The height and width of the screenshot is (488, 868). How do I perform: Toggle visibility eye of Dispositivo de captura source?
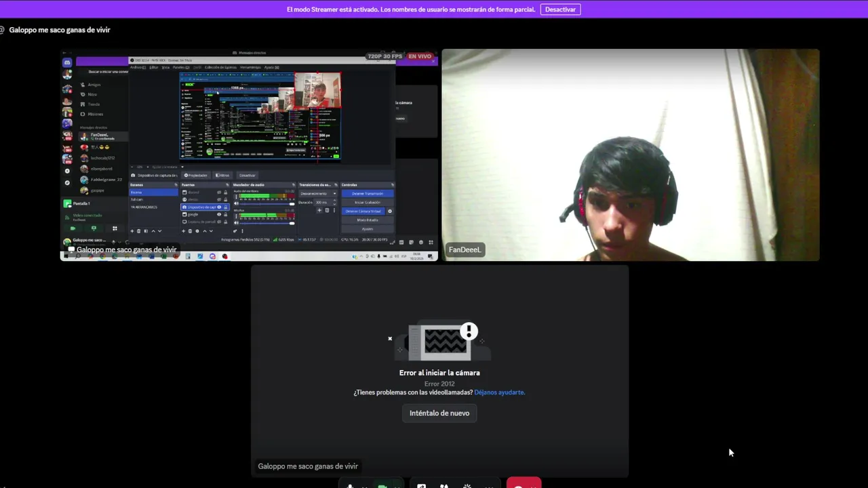pyautogui.click(x=219, y=207)
